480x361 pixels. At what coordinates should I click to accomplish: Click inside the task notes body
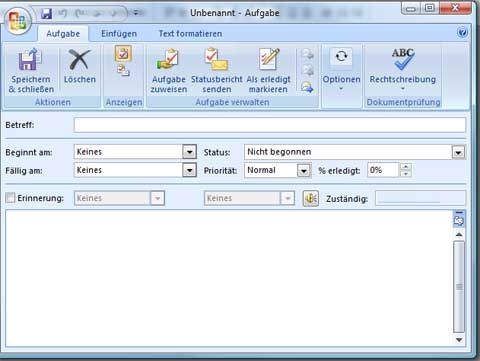tap(229, 278)
